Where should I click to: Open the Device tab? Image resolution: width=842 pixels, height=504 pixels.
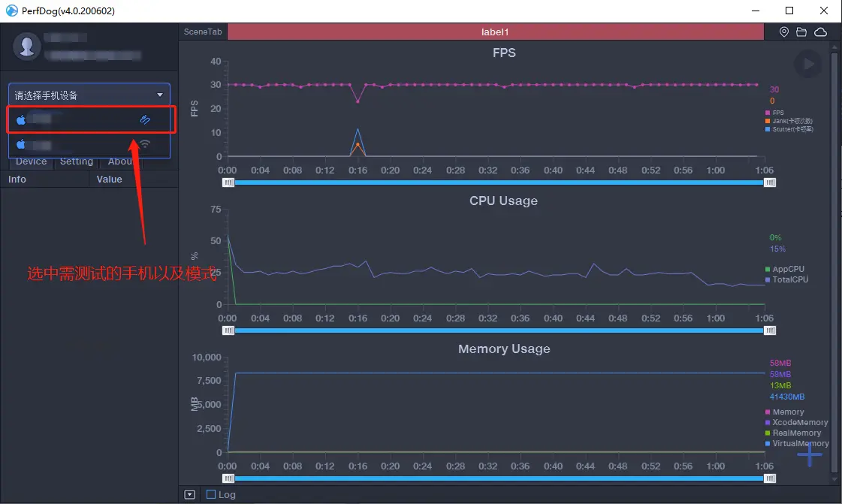31,161
